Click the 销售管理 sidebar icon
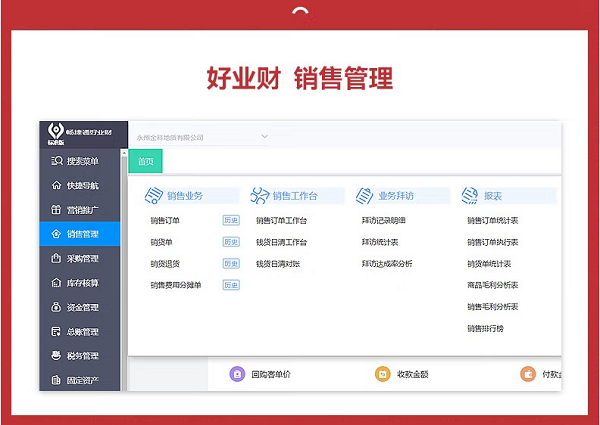600x425 pixels. point(56,234)
